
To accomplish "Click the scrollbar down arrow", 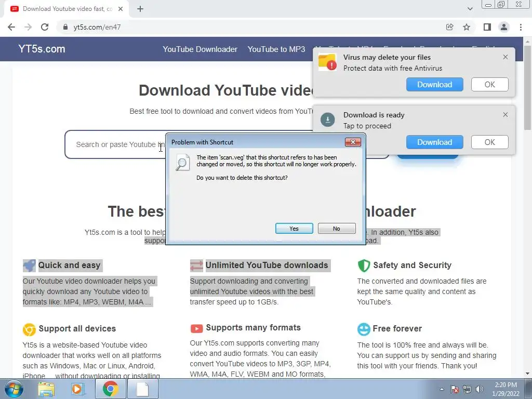I will [x=527, y=374].
